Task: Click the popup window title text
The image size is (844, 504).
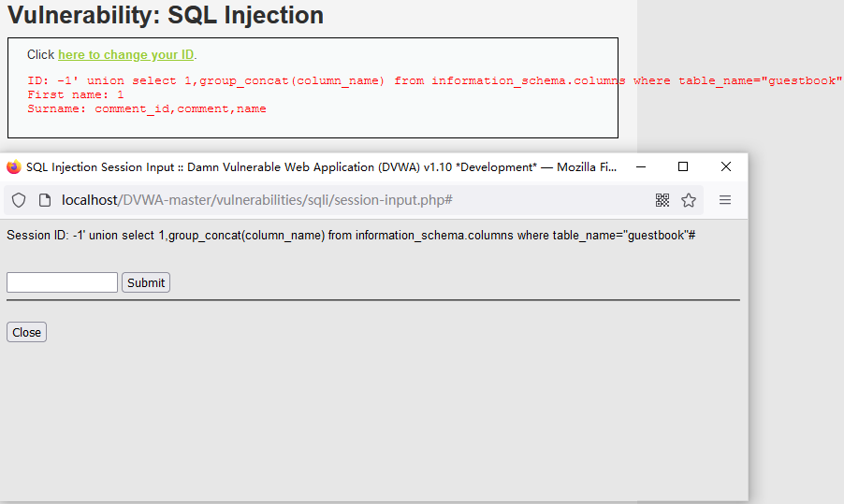Action: point(321,166)
